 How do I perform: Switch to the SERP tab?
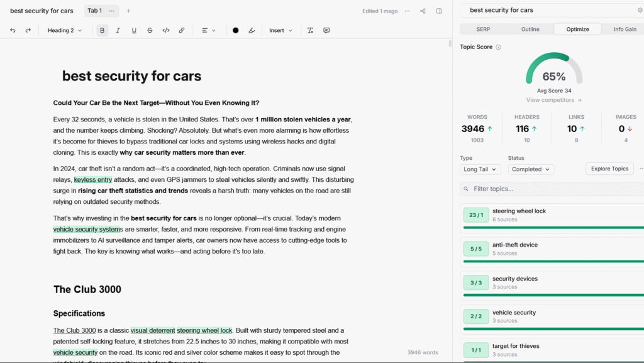(x=483, y=29)
